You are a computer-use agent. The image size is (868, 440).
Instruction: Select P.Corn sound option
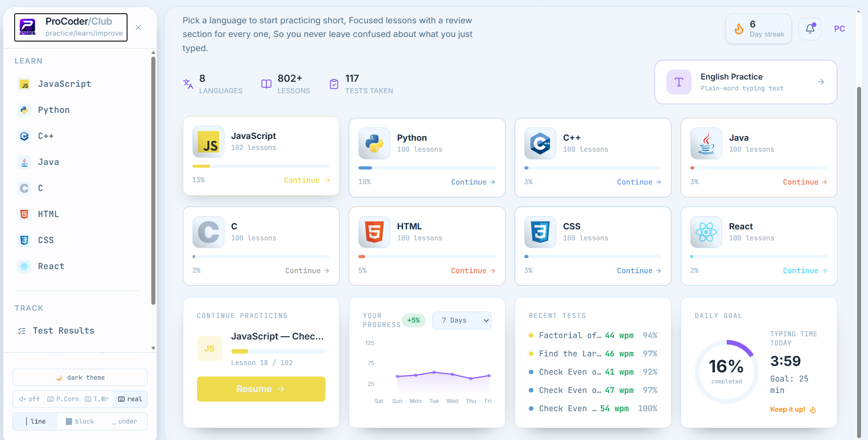(x=63, y=399)
